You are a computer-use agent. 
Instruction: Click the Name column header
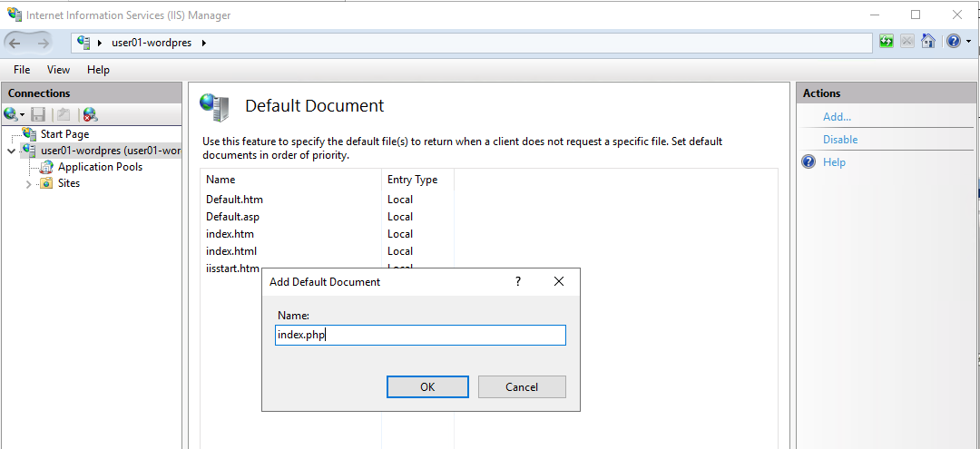[x=290, y=180]
